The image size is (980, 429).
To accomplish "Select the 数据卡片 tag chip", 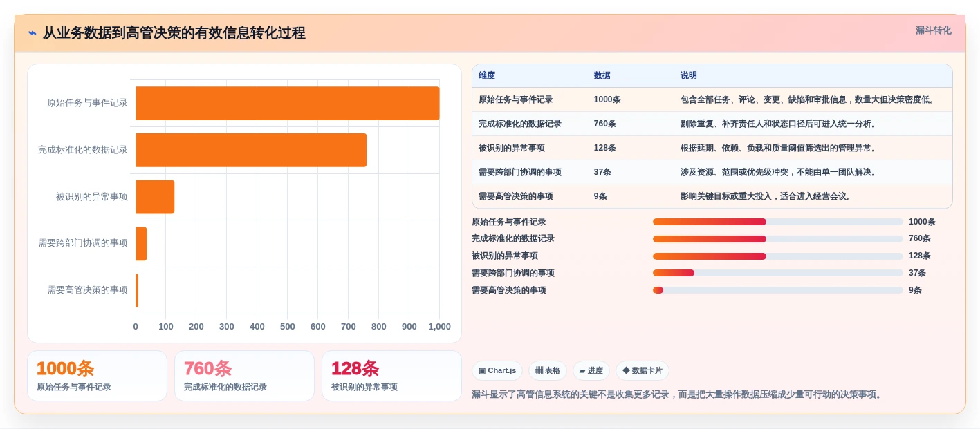I will coord(642,371).
